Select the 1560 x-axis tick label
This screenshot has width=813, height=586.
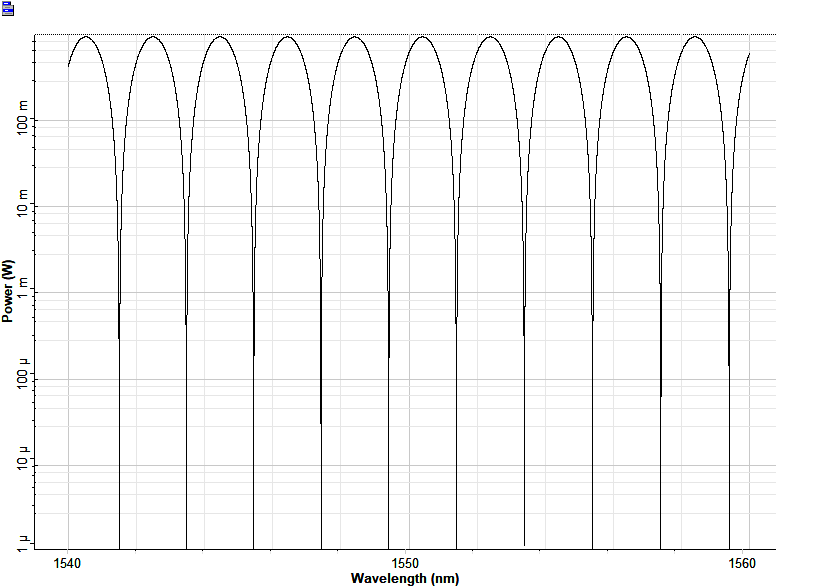742,563
